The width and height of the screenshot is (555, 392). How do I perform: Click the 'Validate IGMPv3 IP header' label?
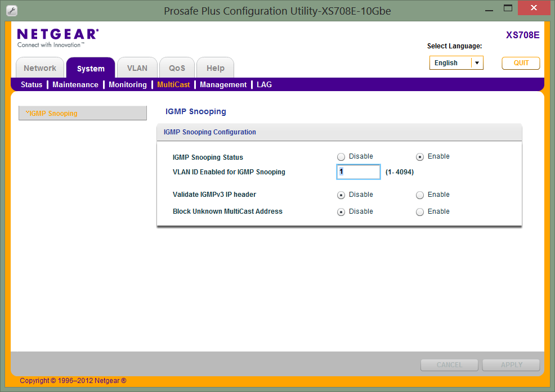coord(214,195)
